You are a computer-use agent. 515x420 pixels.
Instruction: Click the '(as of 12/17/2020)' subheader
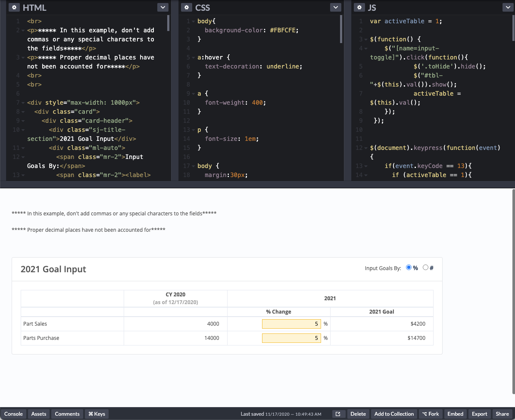[175, 302]
